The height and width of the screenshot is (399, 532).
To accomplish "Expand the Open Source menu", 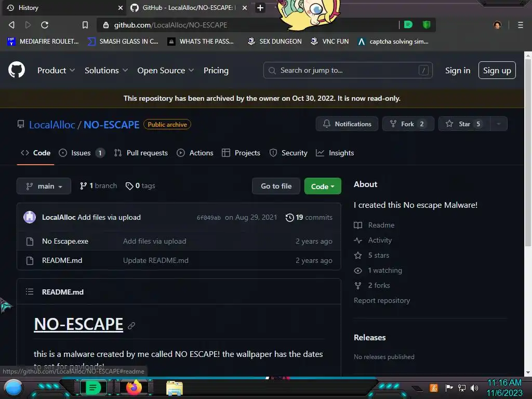I will (166, 70).
